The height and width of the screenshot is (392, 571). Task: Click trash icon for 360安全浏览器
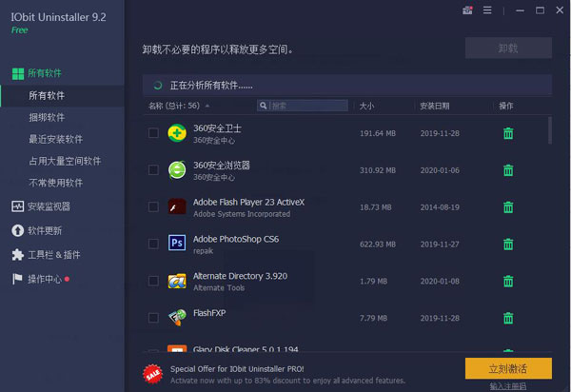pos(508,170)
